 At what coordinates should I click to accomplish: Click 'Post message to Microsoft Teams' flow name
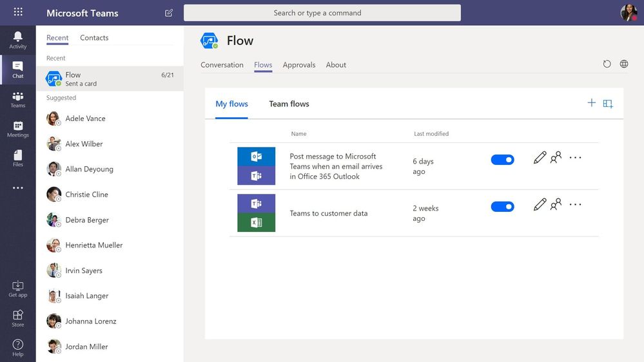(x=336, y=166)
